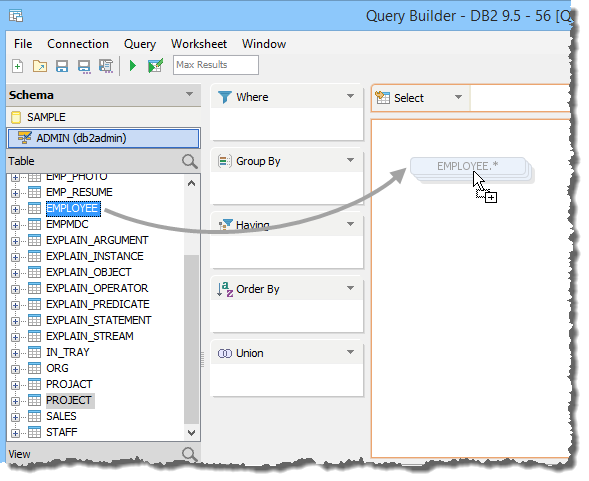Image resolution: width=589 pixels, height=481 pixels.
Task: Click the Save As toolbar icon
Action: 84,67
